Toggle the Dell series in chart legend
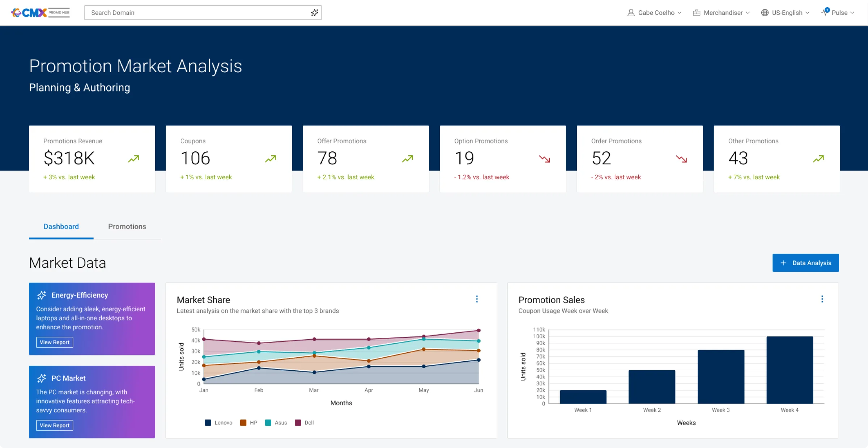The width and height of the screenshot is (868, 448). click(x=304, y=423)
